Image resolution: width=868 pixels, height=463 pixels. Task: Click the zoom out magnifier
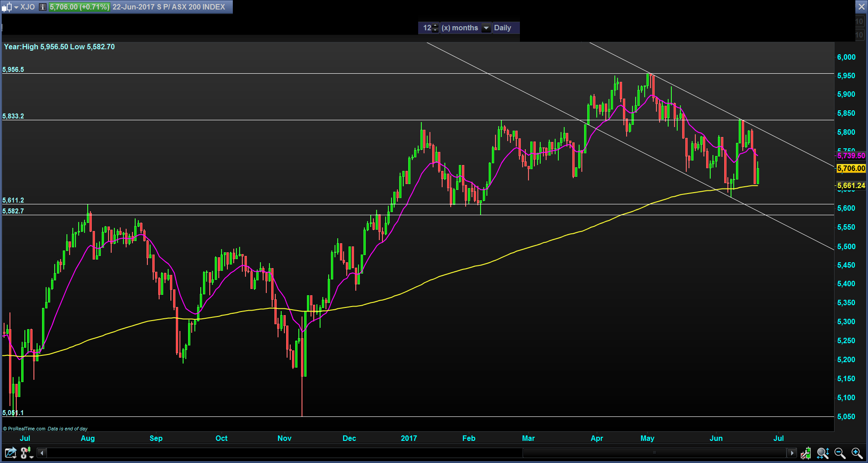click(x=840, y=453)
